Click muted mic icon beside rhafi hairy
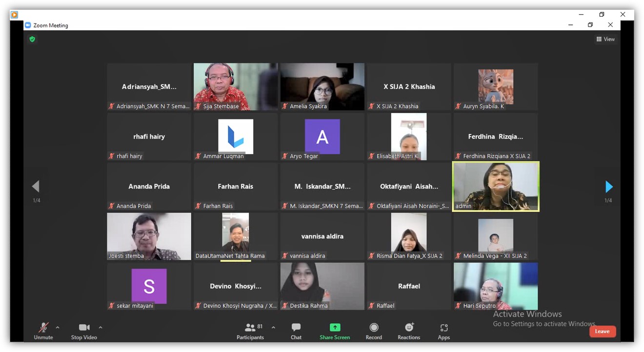The image size is (644, 352). (112, 156)
